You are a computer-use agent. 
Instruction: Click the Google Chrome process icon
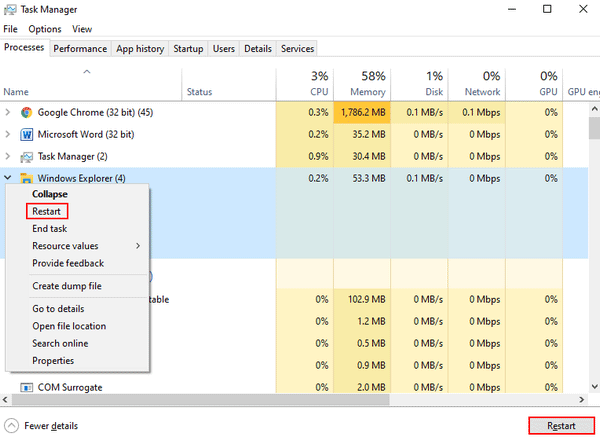[26, 113]
